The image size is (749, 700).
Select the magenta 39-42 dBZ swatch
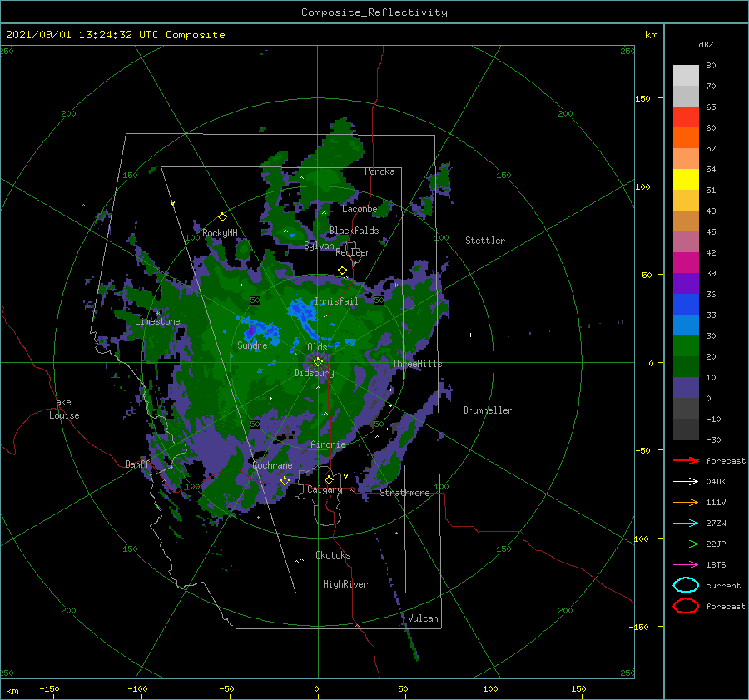tap(686, 263)
